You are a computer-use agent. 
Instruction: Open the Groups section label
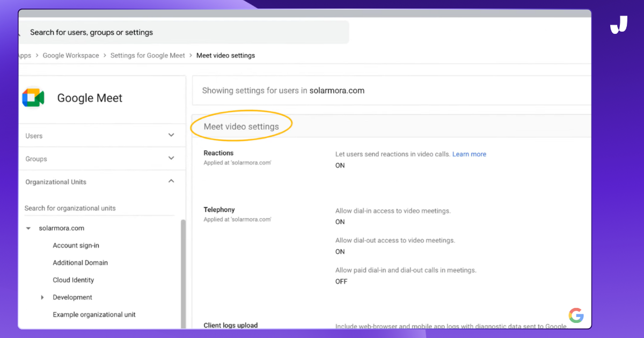click(36, 159)
